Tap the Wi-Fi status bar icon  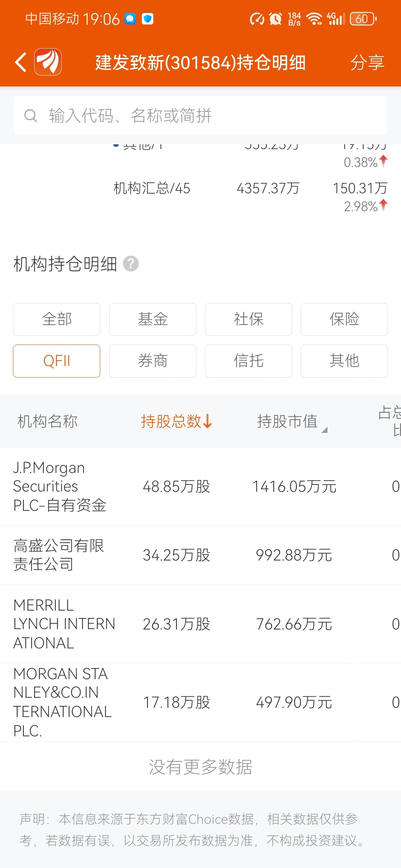tap(315, 19)
